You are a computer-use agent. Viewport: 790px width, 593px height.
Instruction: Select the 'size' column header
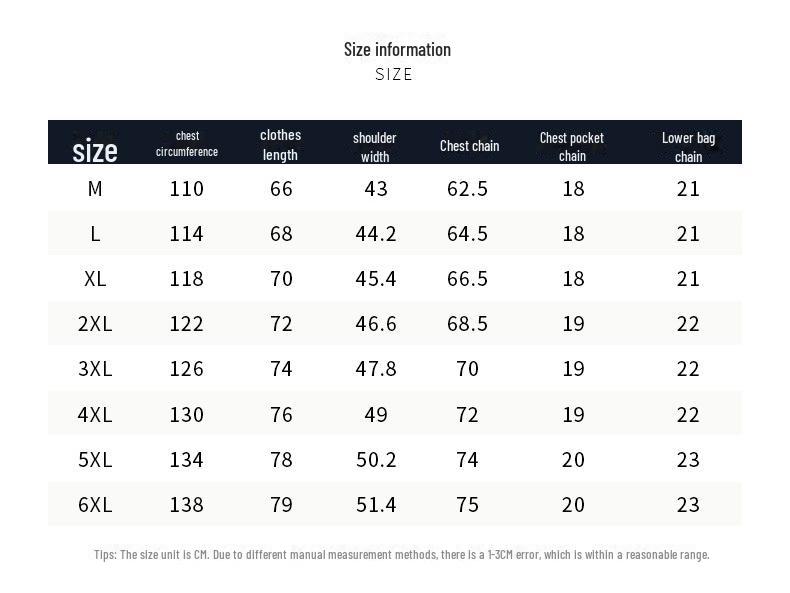pyautogui.click(x=95, y=150)
